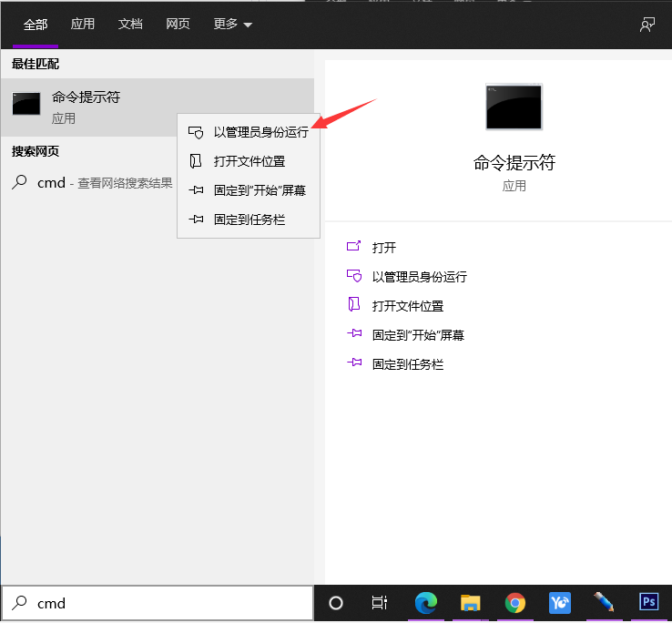Click 打开 in the right preview pane
The image size is (672, 623).
(383, 248)
